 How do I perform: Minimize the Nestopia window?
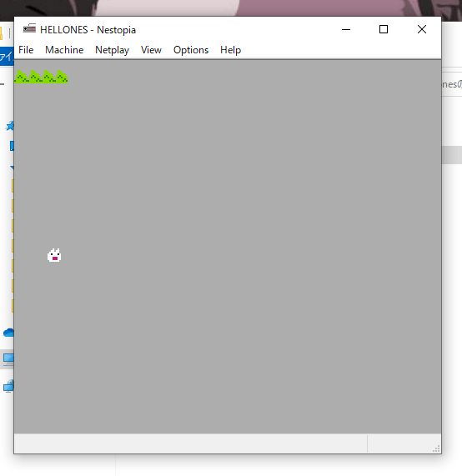click(x=346, y=29)
